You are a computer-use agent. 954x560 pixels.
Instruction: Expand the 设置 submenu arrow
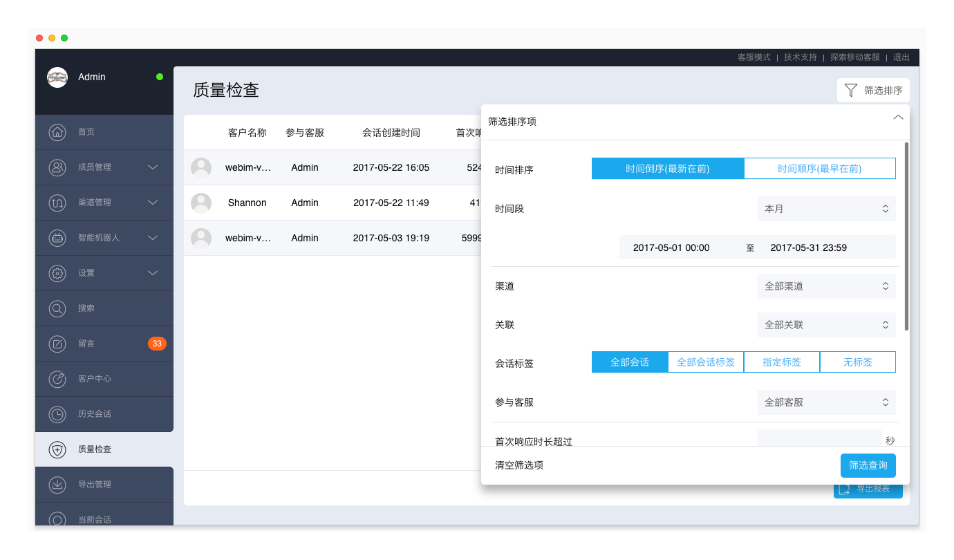pyautogui.click(x=153, y=273)
